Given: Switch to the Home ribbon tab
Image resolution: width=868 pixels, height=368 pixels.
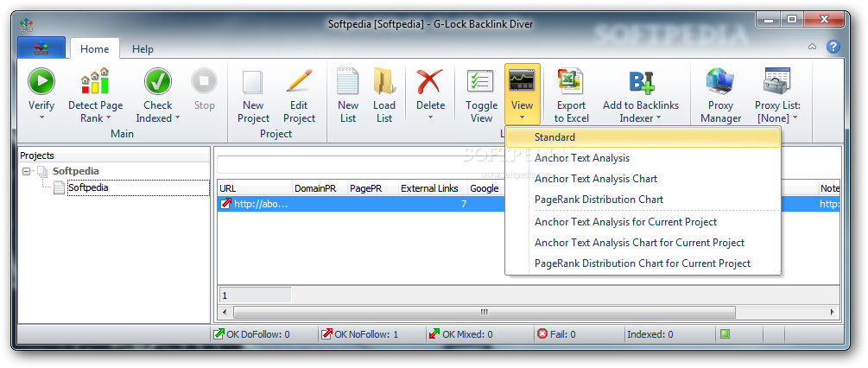Looking at the screenshot, I should click(x=95, y=48).
